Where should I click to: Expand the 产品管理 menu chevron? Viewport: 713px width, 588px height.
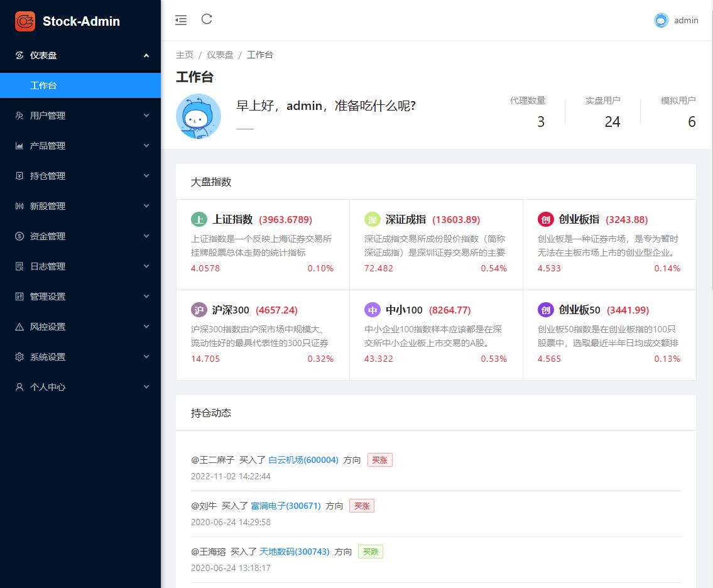(146, 146)
